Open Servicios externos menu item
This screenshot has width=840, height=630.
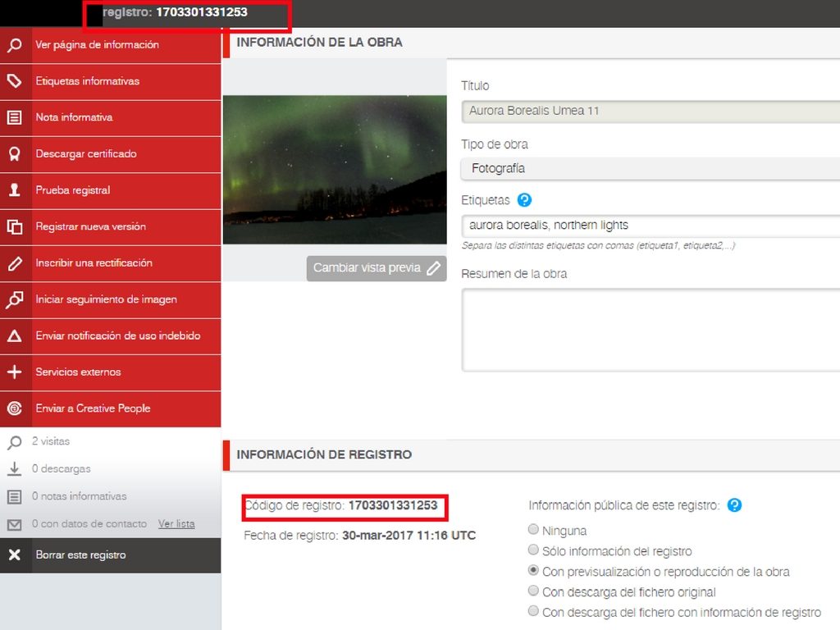[x=78, y=372]
